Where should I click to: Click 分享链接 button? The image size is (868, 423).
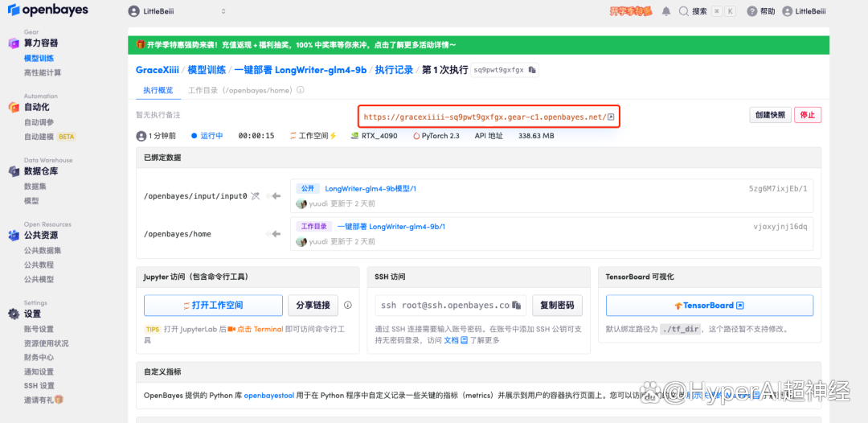[x=313, y=305]
